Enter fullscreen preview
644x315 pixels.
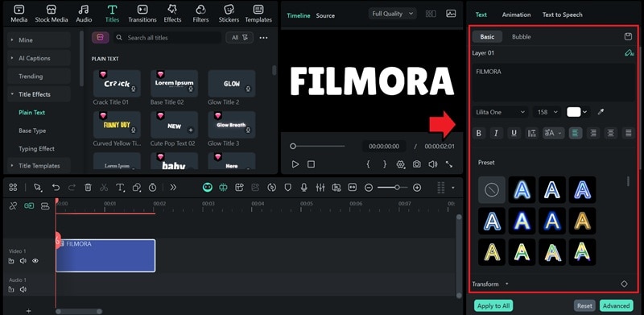(x=449, y=164)
